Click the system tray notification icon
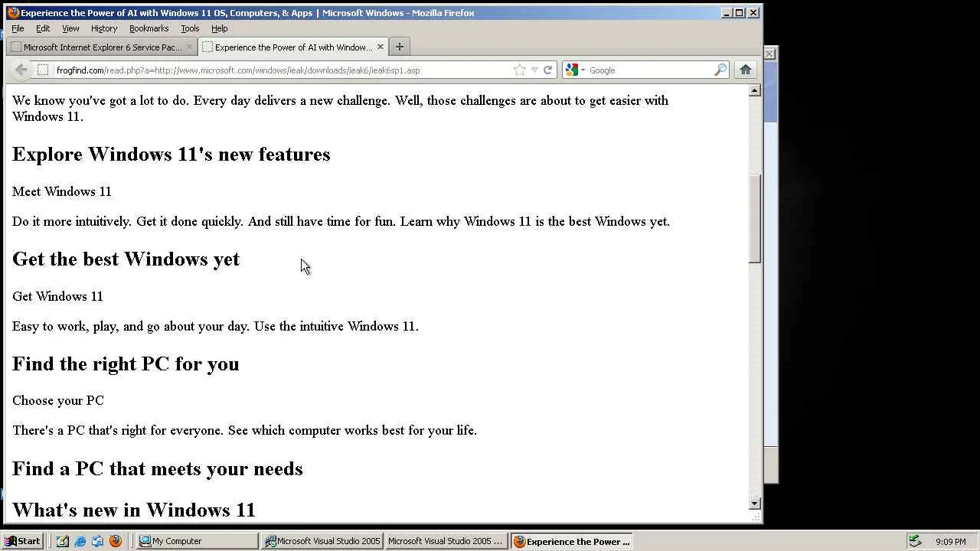 [914, 541]
